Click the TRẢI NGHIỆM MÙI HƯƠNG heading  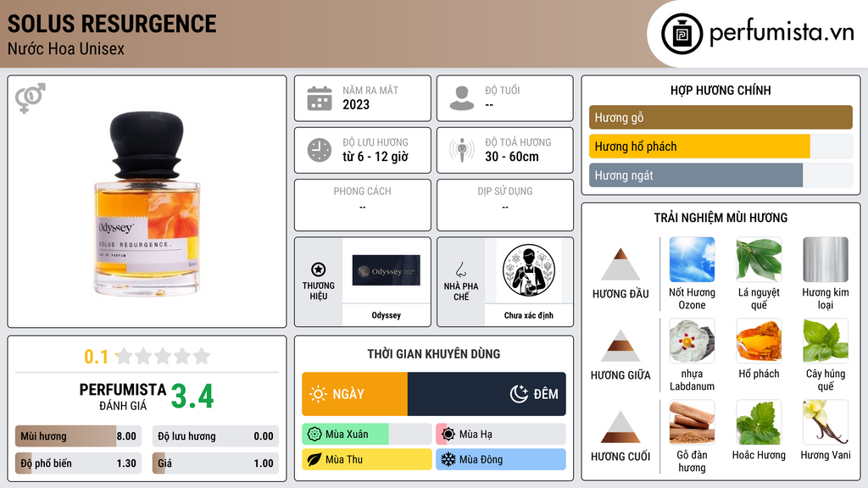pos(721,218)
